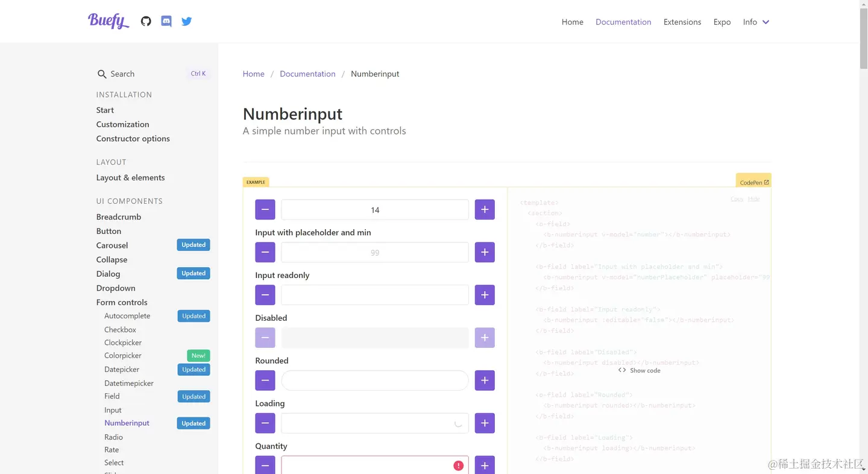Open Datepicker sidebar item
Viewport: 868px width, 474px height.
122,370
